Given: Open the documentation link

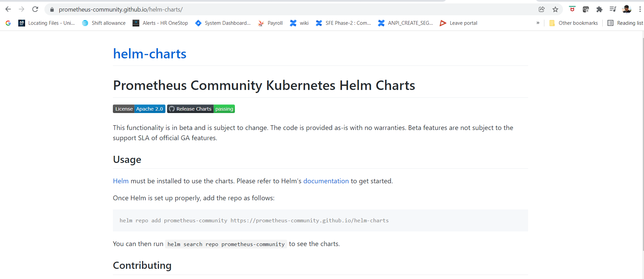Looking at the screenshot, I should 326,181.
